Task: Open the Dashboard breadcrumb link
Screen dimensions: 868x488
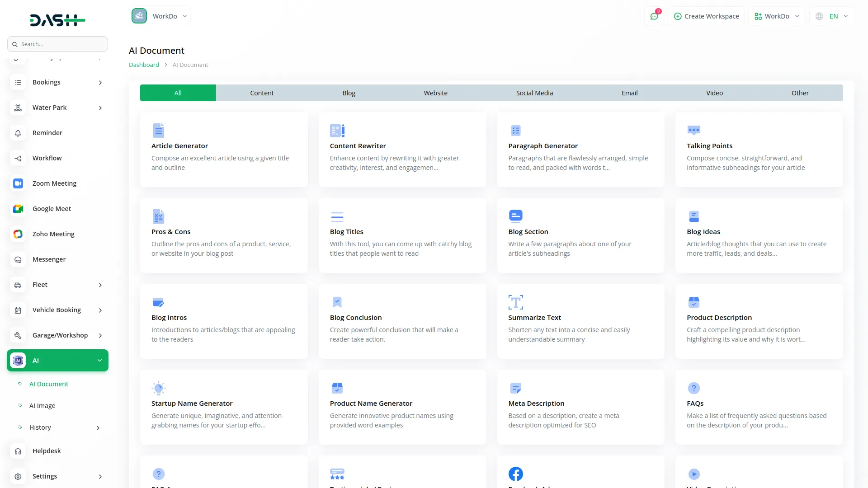Action: coord(143,65)
